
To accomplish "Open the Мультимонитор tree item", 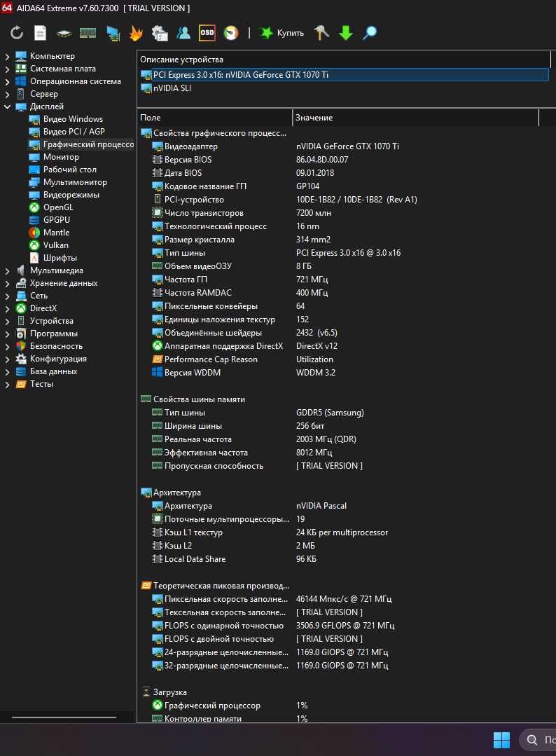I will 67,182.
